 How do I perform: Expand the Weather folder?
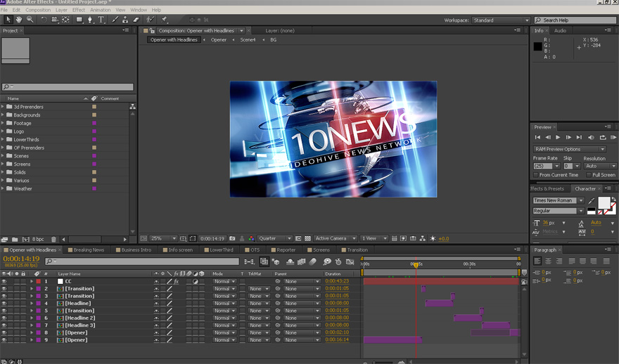pyautogui.click(x=3, y=188)
